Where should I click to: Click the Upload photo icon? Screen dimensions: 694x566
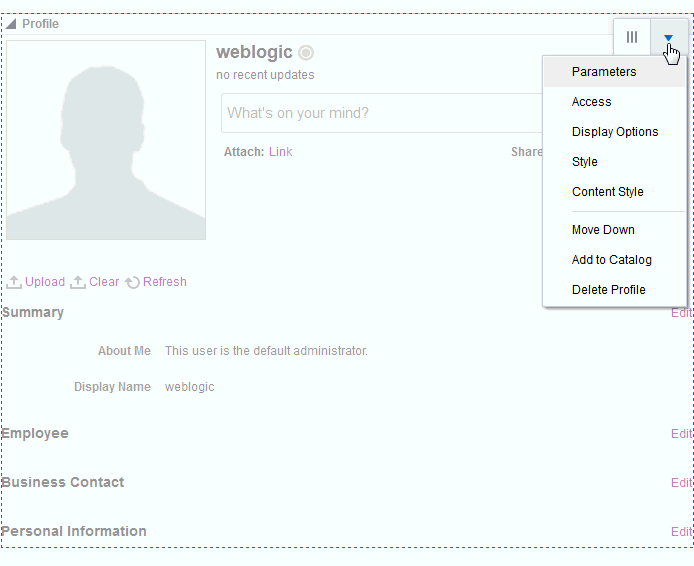click(14, 282)
